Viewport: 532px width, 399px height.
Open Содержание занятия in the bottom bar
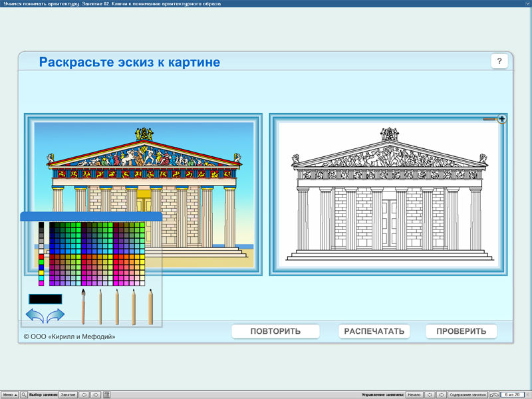[467, 394]
